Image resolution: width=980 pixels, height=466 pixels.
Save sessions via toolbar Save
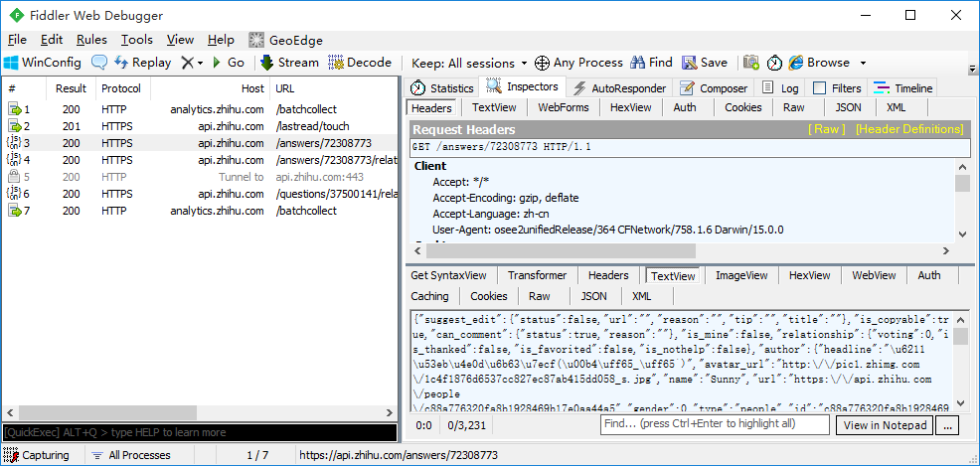coord(705,63)
